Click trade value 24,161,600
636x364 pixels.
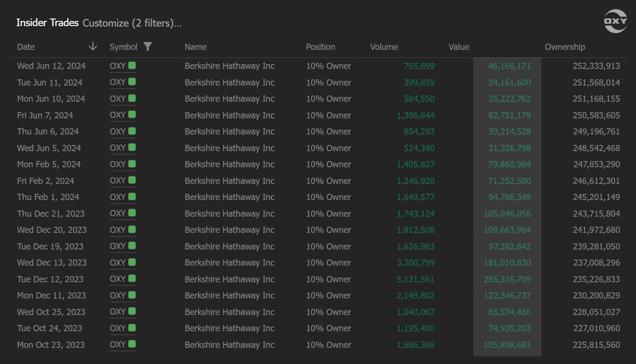pyautogui.click(x=509, y=83)
